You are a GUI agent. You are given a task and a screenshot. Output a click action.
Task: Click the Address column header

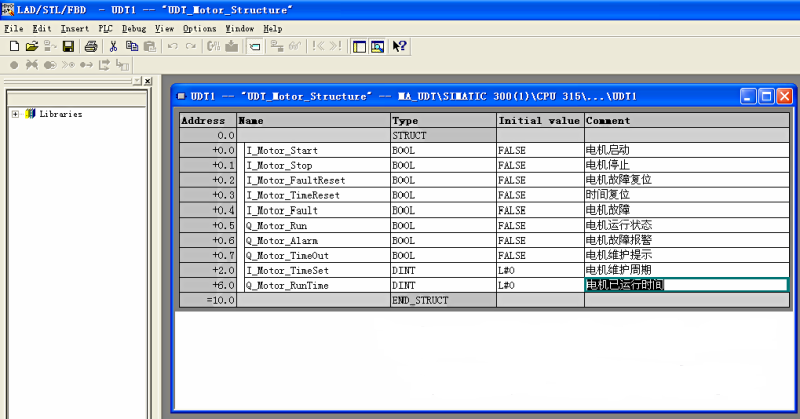tap(208, 120)
